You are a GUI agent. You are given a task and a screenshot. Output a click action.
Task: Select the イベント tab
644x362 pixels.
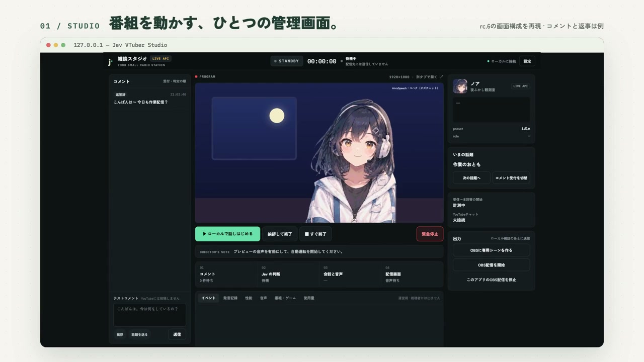point(208,298)
